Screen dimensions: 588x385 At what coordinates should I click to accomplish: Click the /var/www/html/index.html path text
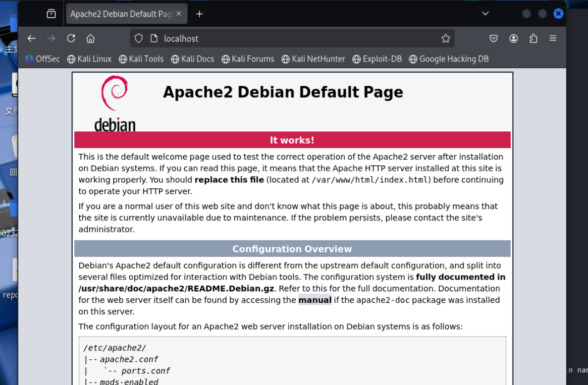coord(370,180)
